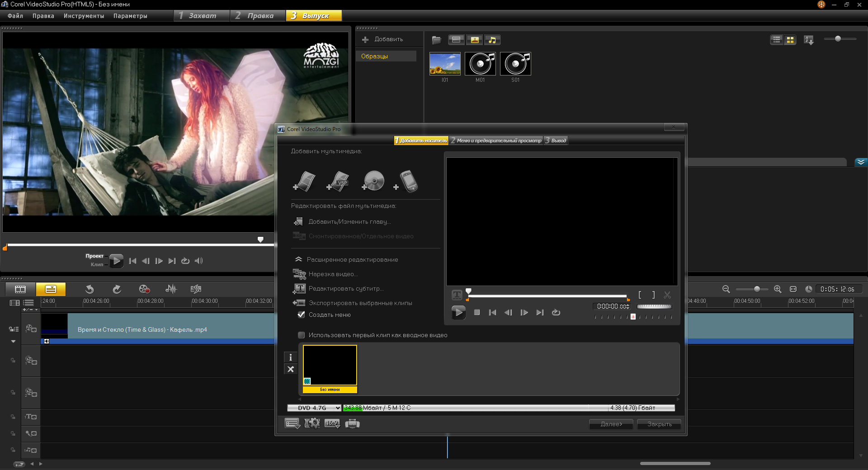Screen dimensions: 868x470
Task: Click the subtitle T icon under dialog preview
Action: pos(457,295)
